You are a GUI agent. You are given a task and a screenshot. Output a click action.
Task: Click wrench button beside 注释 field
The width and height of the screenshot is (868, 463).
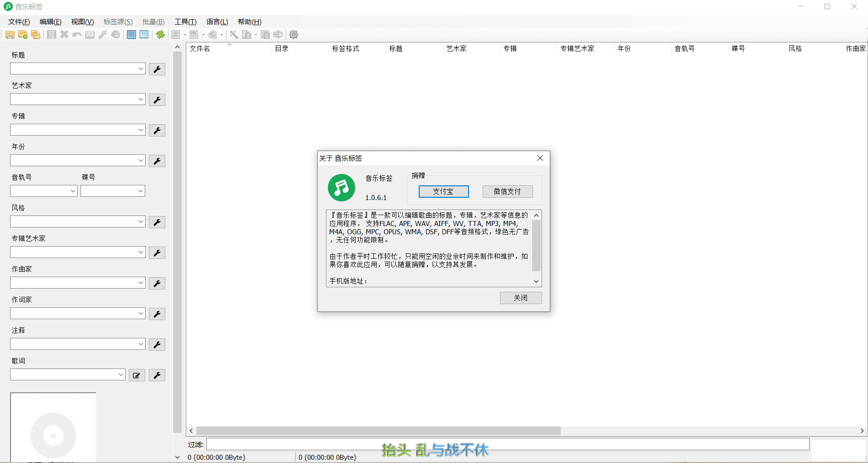pos(157,344)
